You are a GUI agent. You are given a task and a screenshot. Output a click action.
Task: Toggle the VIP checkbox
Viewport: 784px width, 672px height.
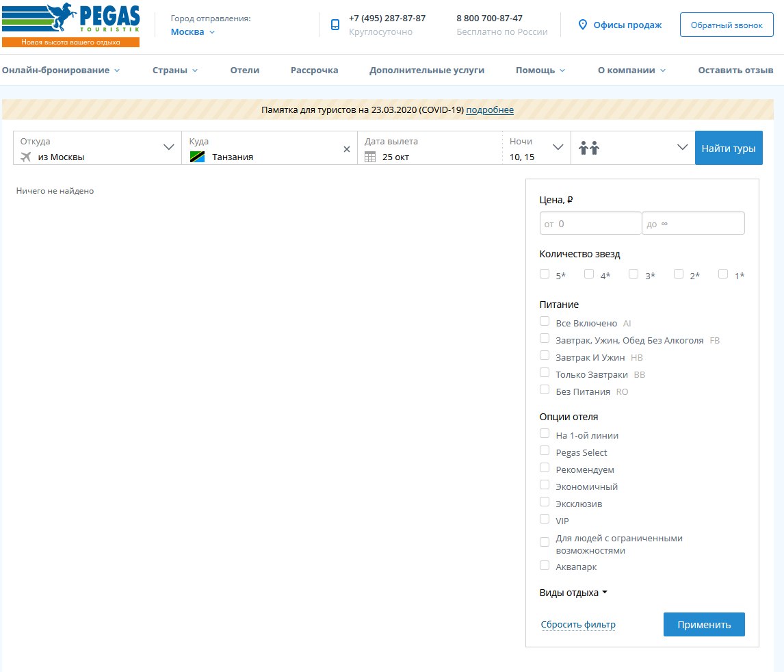tap(545, 519)
